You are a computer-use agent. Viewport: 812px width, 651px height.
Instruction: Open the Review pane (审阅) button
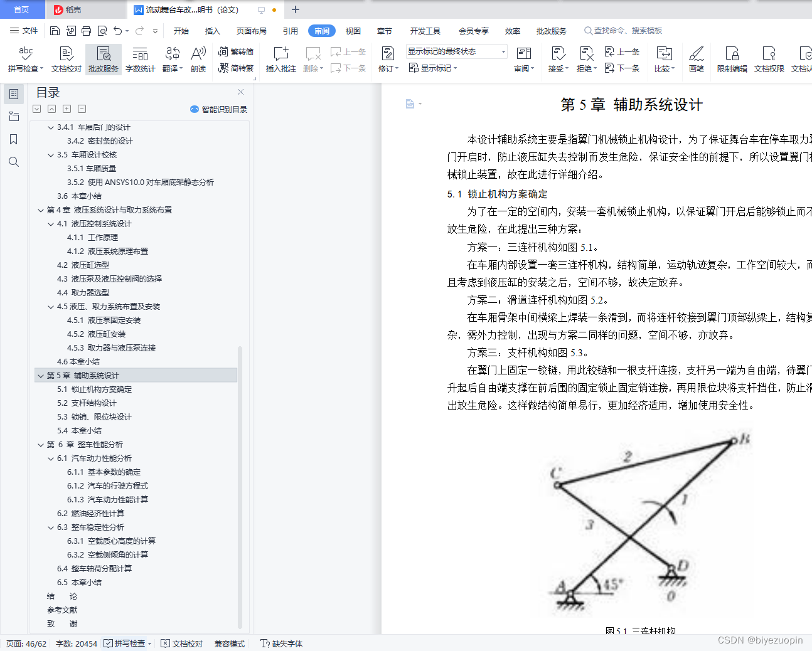(x=524, y=60)
